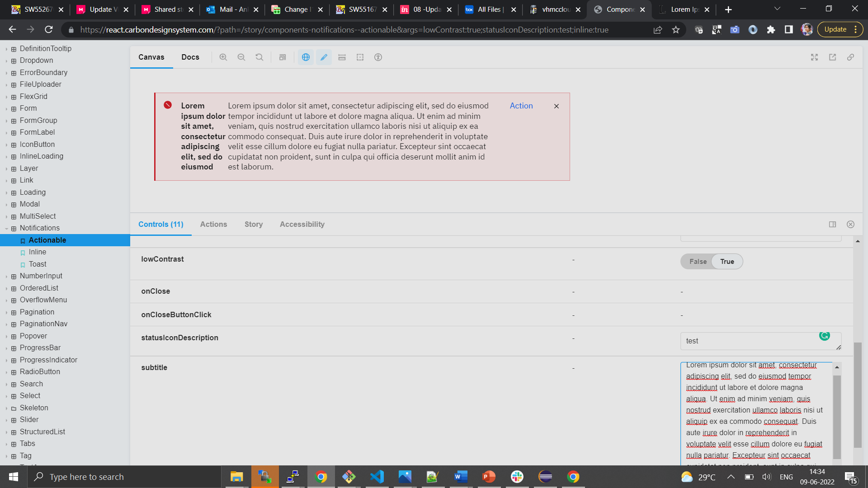Open the Accessibility panel tab
The image size is (868, 488).
[x=302, y=224]
